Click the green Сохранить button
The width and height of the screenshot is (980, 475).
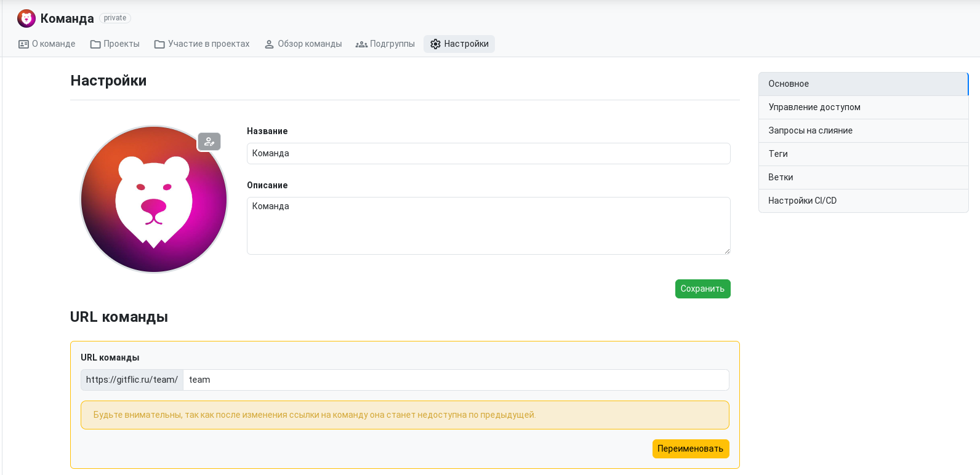[x=703, y=289]
